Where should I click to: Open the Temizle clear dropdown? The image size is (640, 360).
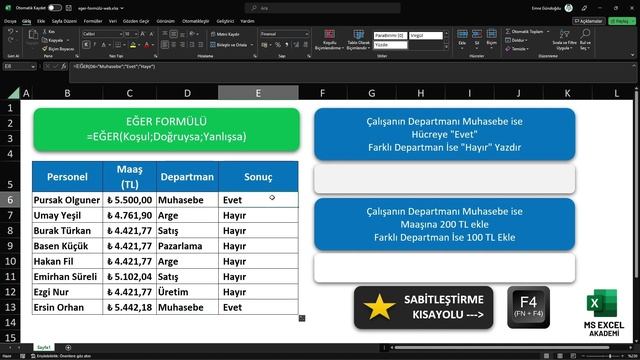pos(517,49)
